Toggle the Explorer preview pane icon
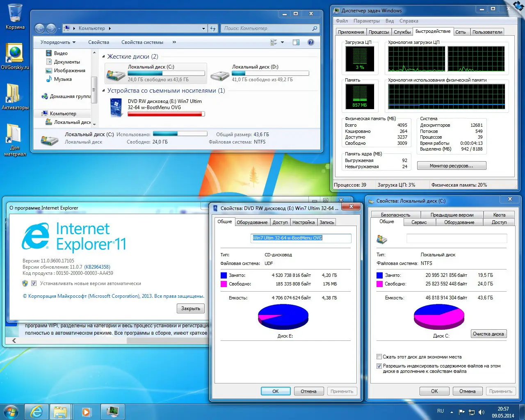 (296, 42)
